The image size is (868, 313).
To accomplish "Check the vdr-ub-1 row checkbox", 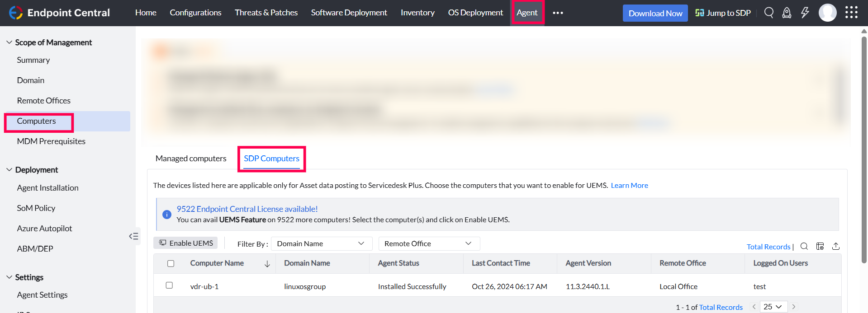I will click(169, 285).
